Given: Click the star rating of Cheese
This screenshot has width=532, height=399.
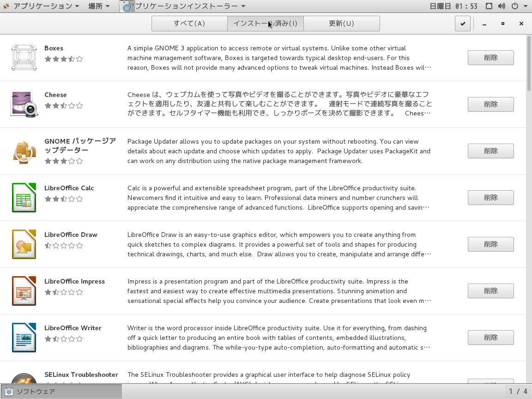Looking at the screenshot, I should (63, 105).
